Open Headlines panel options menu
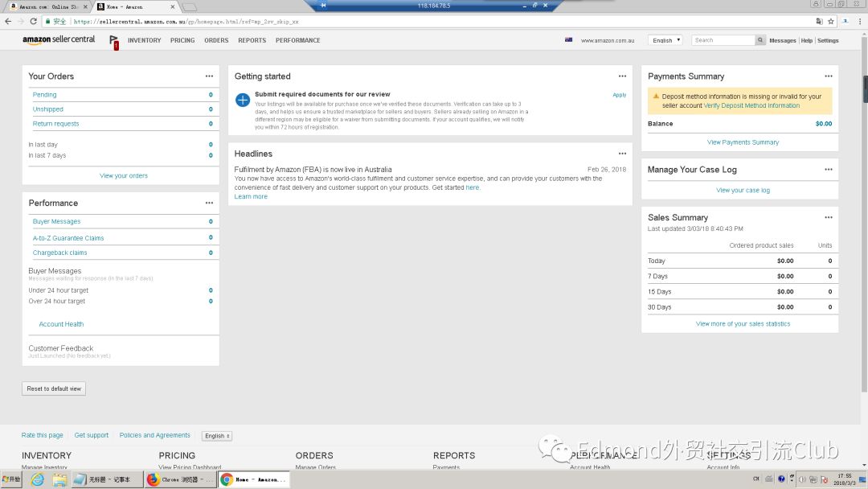Image resolution: width=868 pixels, height=489 pixels. click(622, 154)
